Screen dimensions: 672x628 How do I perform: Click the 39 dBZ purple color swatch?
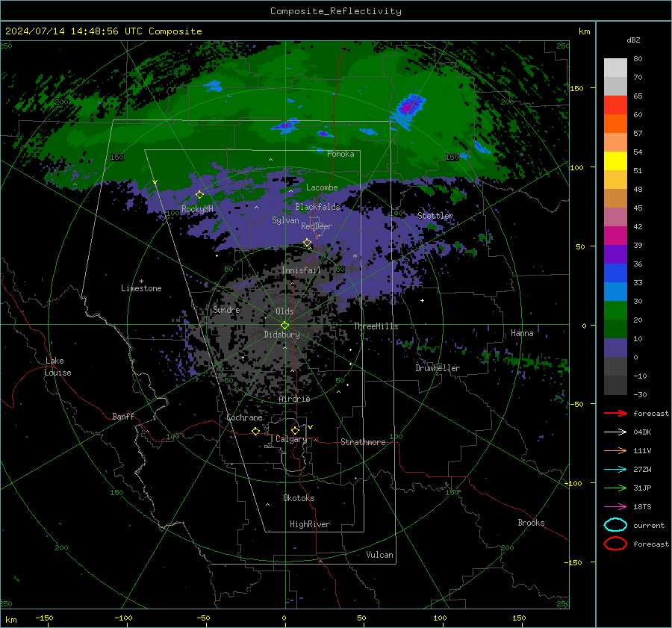[x=615, y=254]
